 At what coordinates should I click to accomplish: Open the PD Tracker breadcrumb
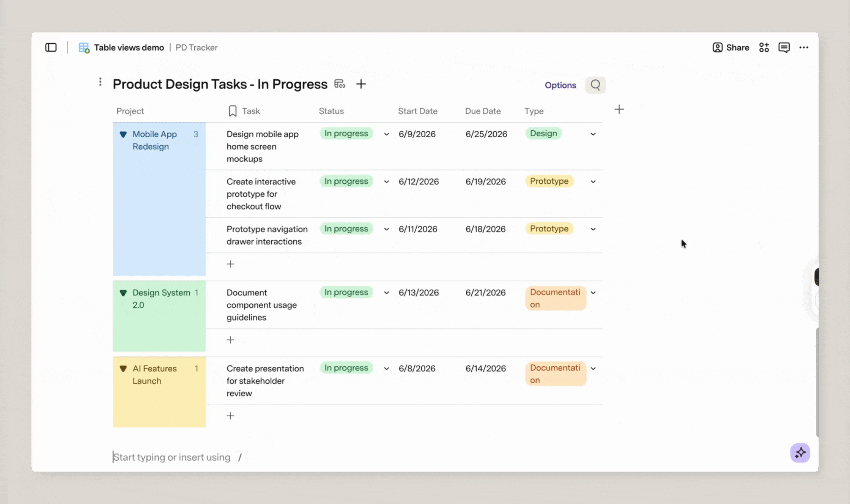pyautogui.click(x=197, y=48)
